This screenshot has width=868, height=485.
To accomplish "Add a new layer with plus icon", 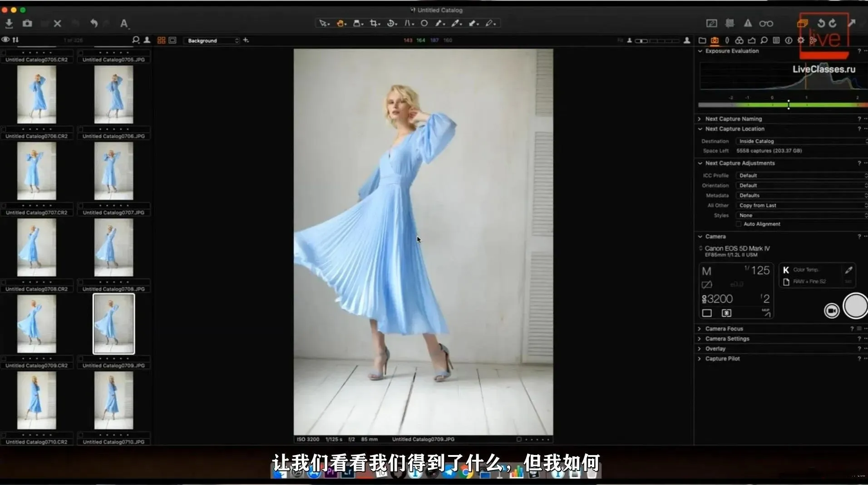I will [246, 40].
